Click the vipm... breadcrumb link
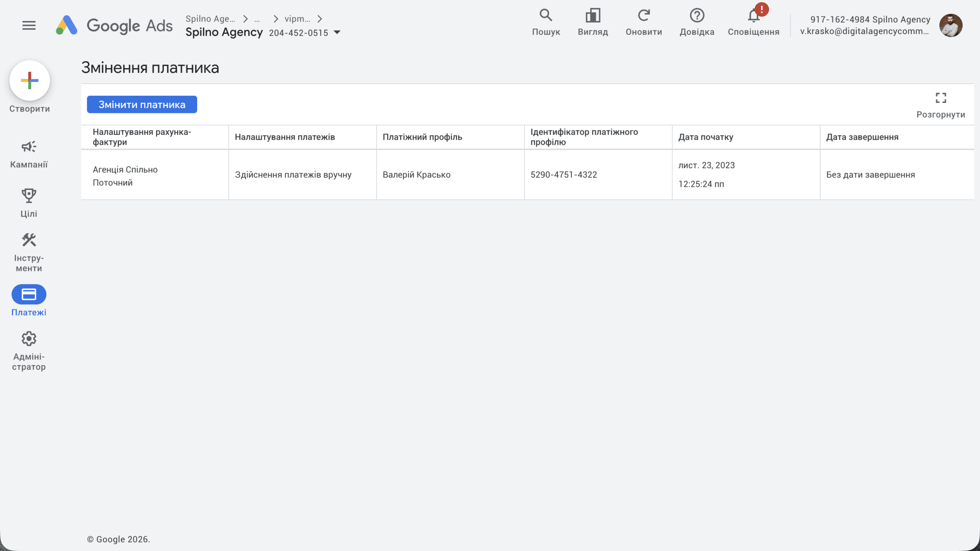The image size is (980, 551). (x=297, y=19)
